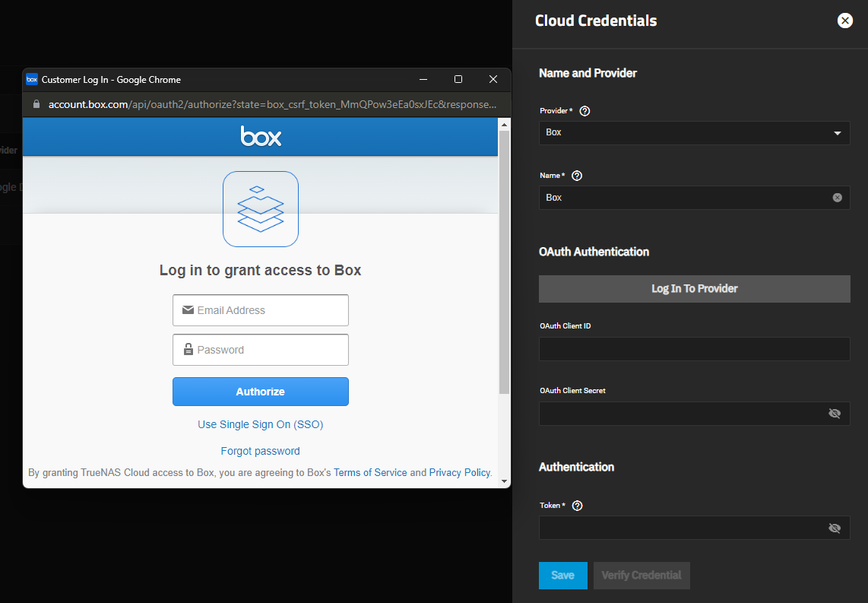Click the Provider help icon
Screen dimensions: 868x603
click(584, 110)
